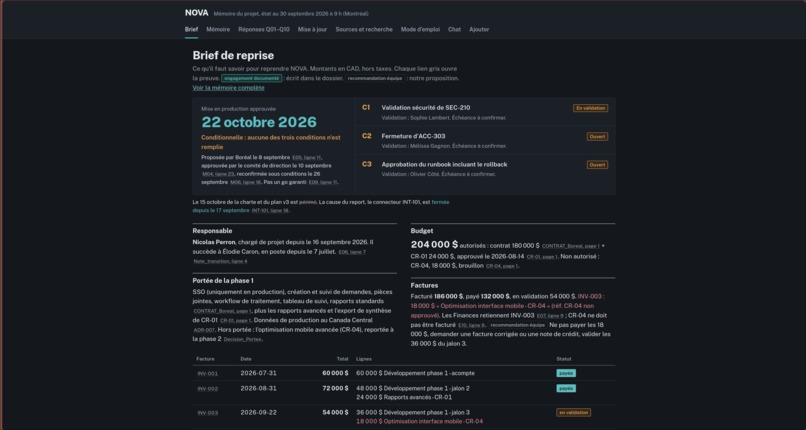The height and width of the screenshot is (430, 806).
Task: Click the Date column header
Action: (246, 359)
